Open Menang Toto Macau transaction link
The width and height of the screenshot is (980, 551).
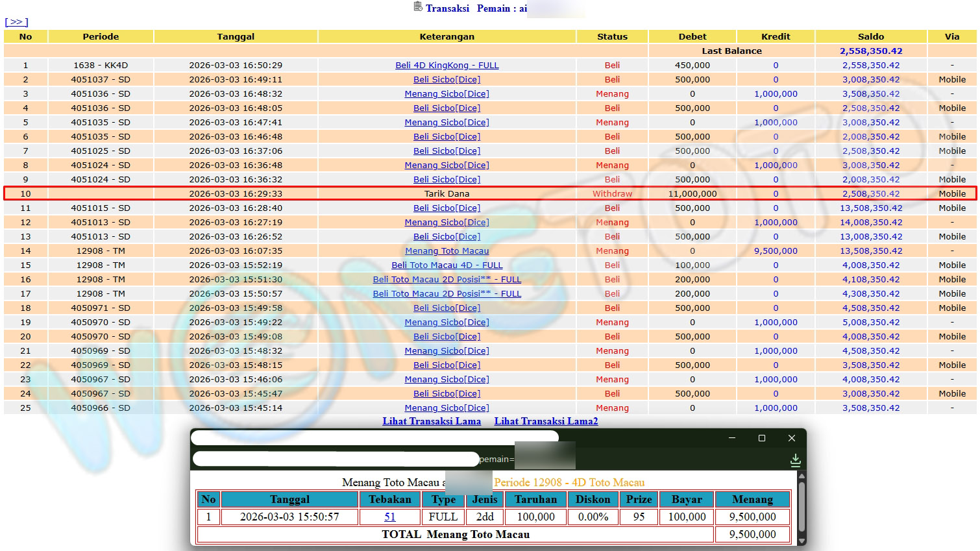pyautogui.click(x=447, y=251)
